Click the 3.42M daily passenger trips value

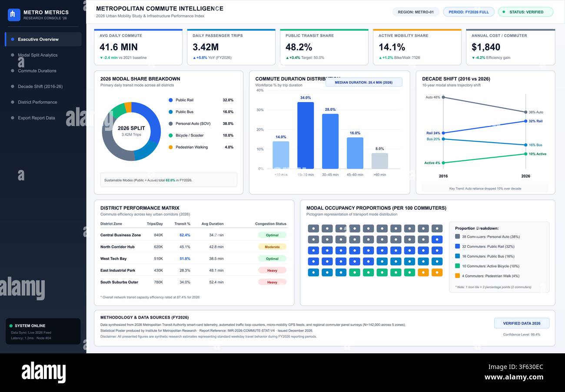click(206, 47)
